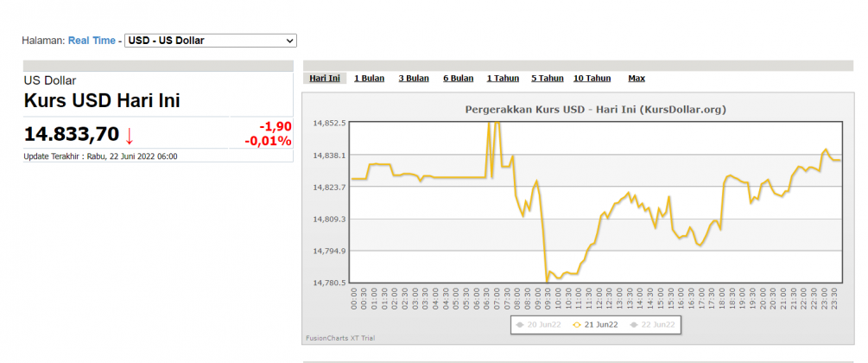Click the red down arrow icon
This screenshot has width=868, height=363.
(130, 136)
